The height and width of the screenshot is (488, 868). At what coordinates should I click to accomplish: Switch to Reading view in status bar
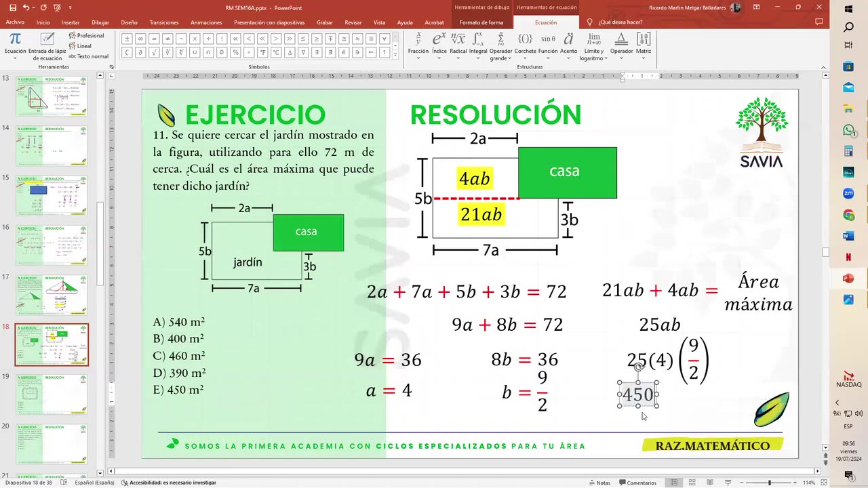coord(710,483)
